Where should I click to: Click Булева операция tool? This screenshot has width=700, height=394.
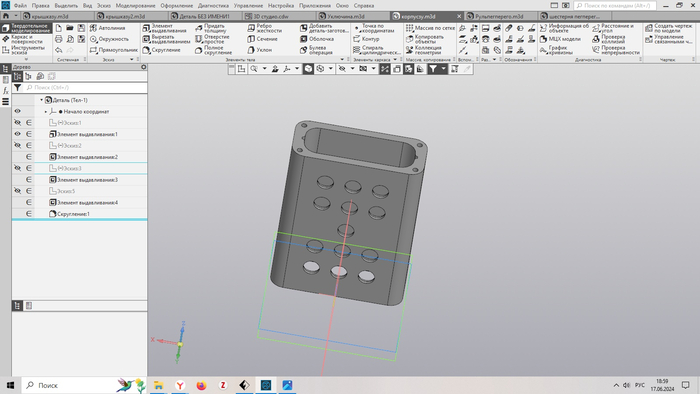316,50
